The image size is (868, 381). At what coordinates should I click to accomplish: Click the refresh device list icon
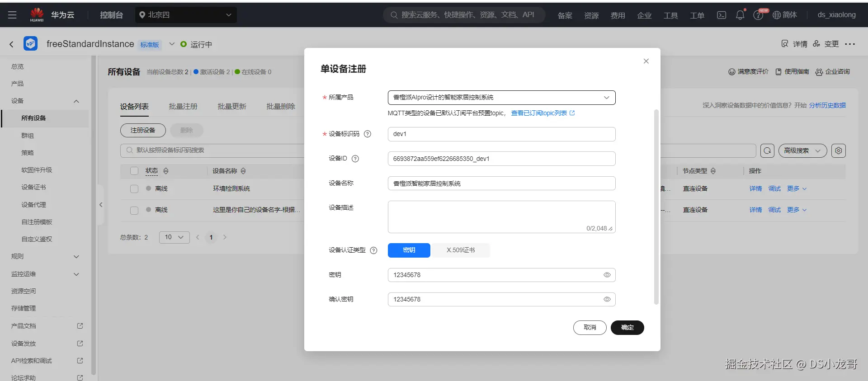[767, 151]
